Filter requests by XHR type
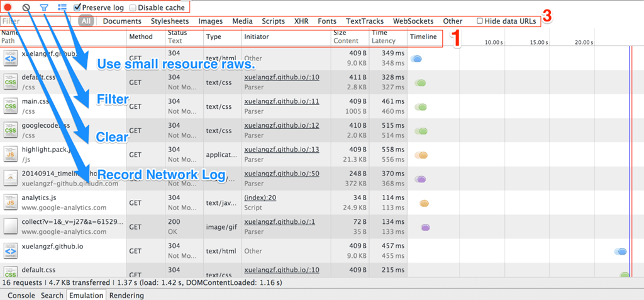Image resolution: width=644 pixels, height=300 pixels. [301, 21]
